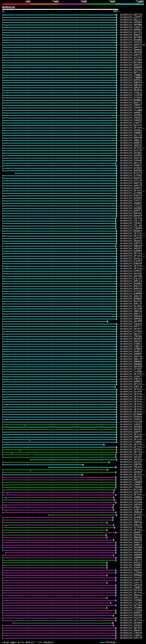The width and height of the screenshot is (146, 644).
Task: Click the UniRef100_C0SD49 label
Action: pos(131,98)
